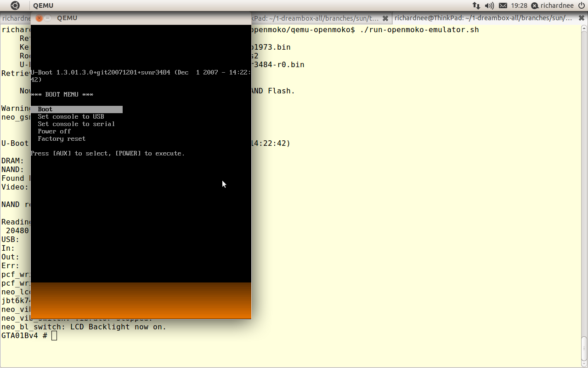
Task: Select Power off boot menu entry
Action: pyautogui.click(x=54, y=131)
